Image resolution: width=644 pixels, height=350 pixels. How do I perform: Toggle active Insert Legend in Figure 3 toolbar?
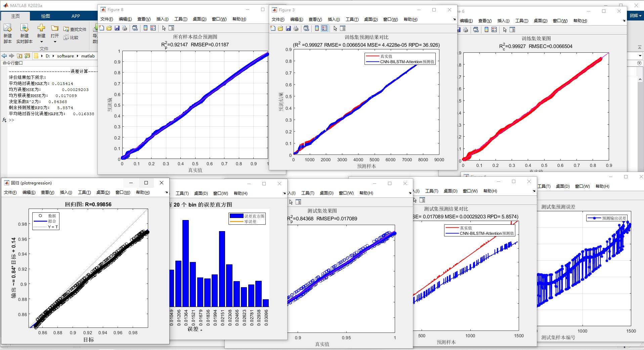[325, 28]
